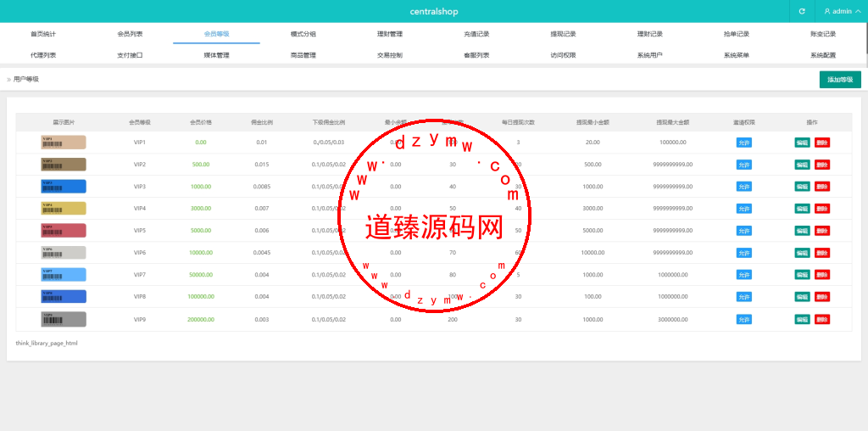This screenshot has width=868, height=431.
Task: Go to 提现记录
Action: pos(563,34)
